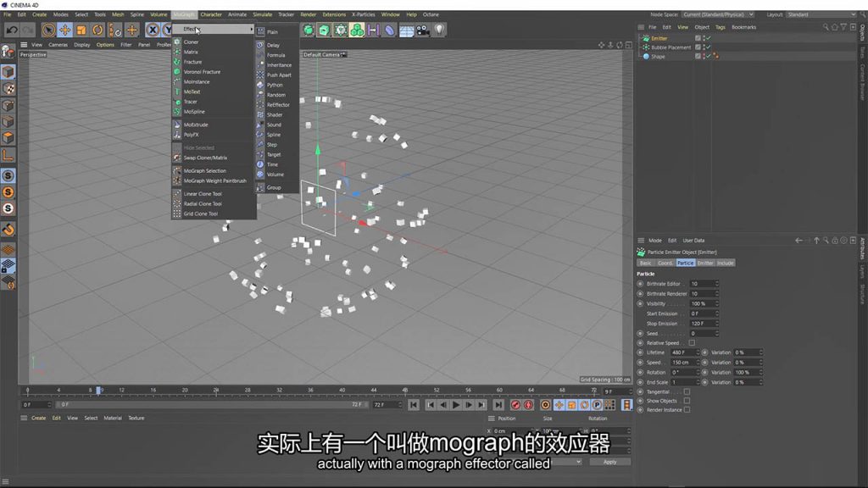868x488 pixels.
Task: Click the Apply button in coordinates panel
Action: point(610,462)
